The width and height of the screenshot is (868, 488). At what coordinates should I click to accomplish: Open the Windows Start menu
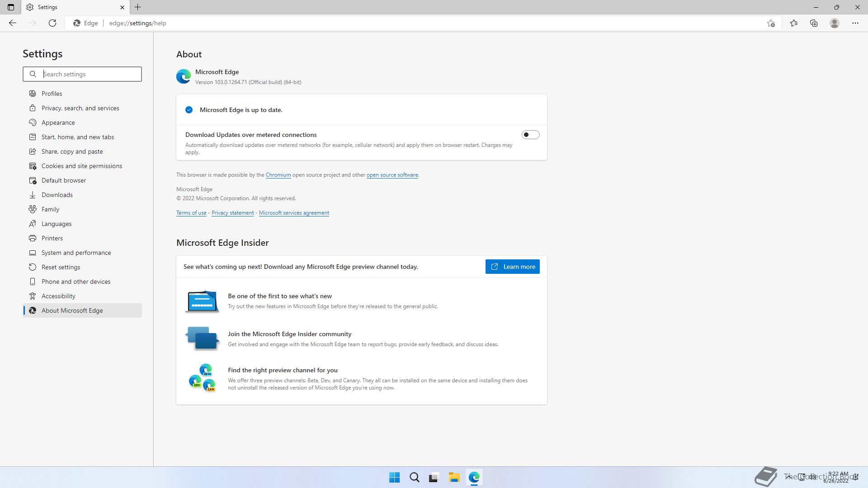coord(394,478)
